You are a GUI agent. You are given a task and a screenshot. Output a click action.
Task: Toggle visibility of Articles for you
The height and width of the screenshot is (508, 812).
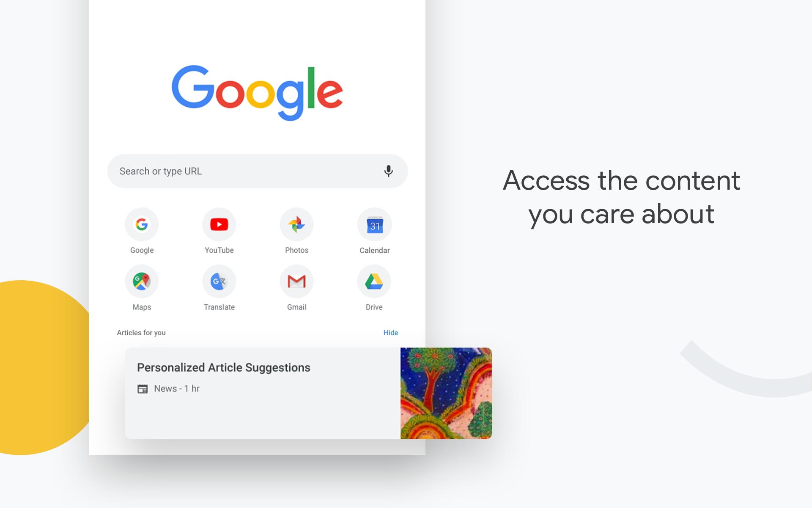pos(392,332)
